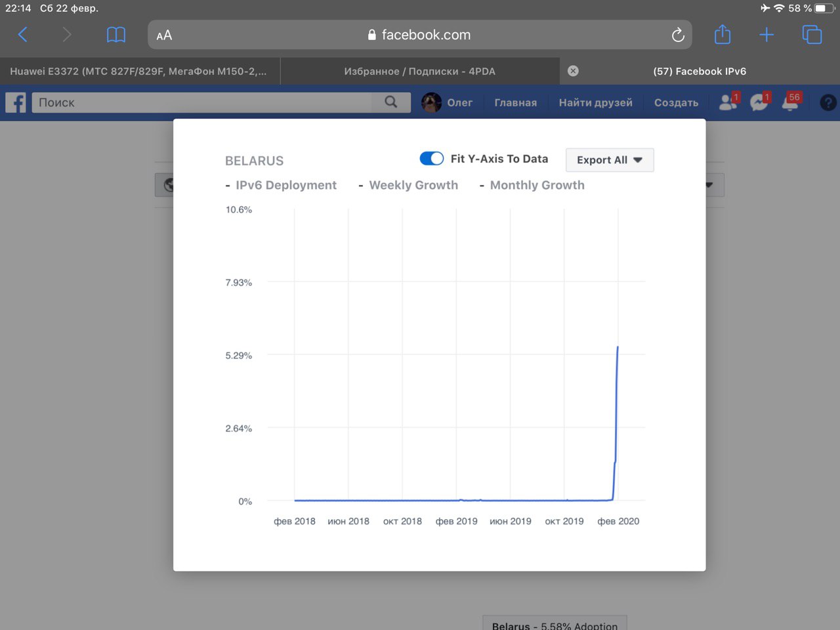The height and width of the screenshot is (630, 840).
Task: Open Найти друзей page
Action: tap(596, 102)
